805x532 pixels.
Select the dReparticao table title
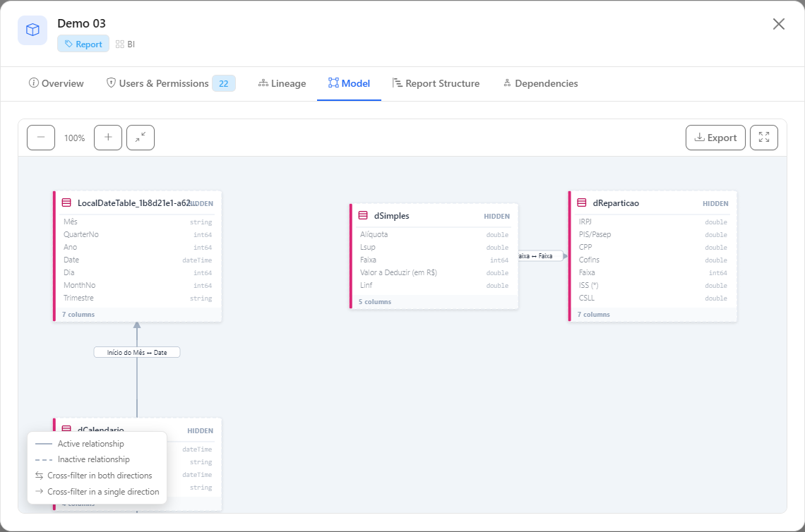(x=616, y=203)
